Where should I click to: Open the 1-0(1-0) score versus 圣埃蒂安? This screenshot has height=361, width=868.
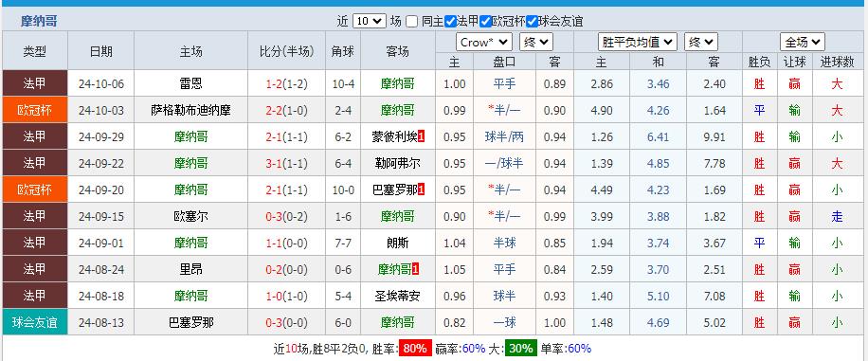click(x=286, y=297)
